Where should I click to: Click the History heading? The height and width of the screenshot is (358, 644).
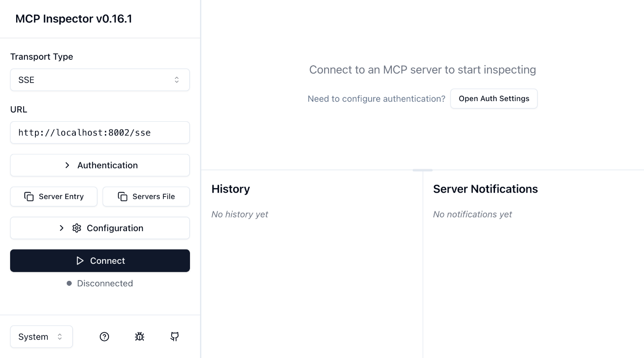coord(231,189)
